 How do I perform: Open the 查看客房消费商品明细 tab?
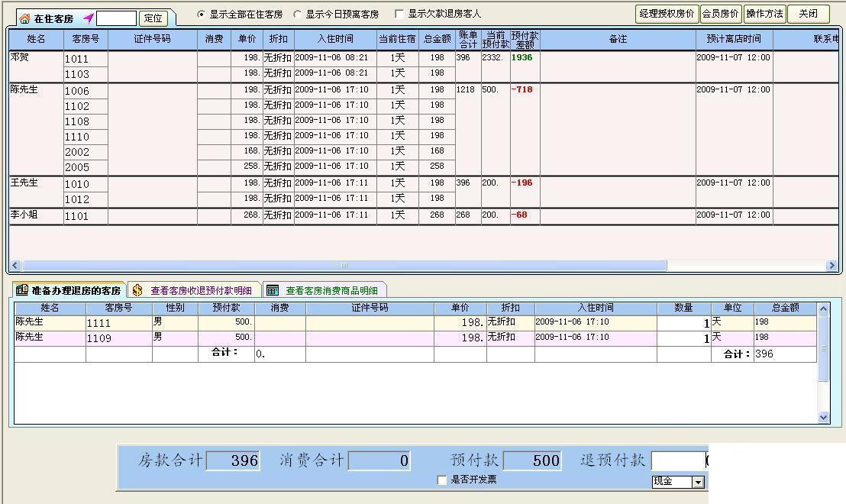(x=325, y=290)
